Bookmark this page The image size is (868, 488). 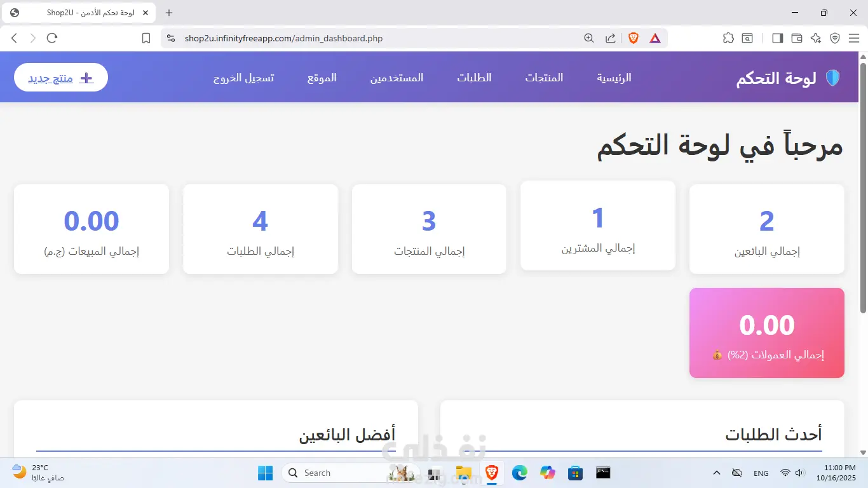[x=146, y=38]
